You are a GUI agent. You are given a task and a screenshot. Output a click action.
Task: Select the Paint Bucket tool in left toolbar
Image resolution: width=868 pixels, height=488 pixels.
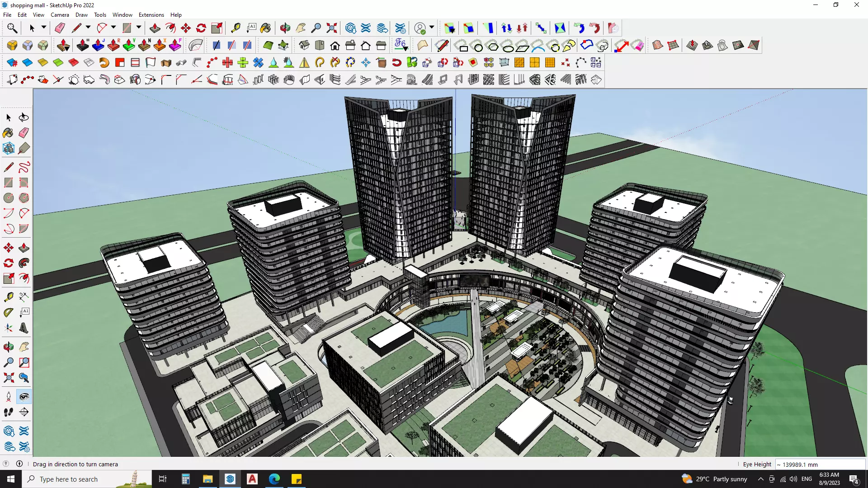[x=8, y=133]
